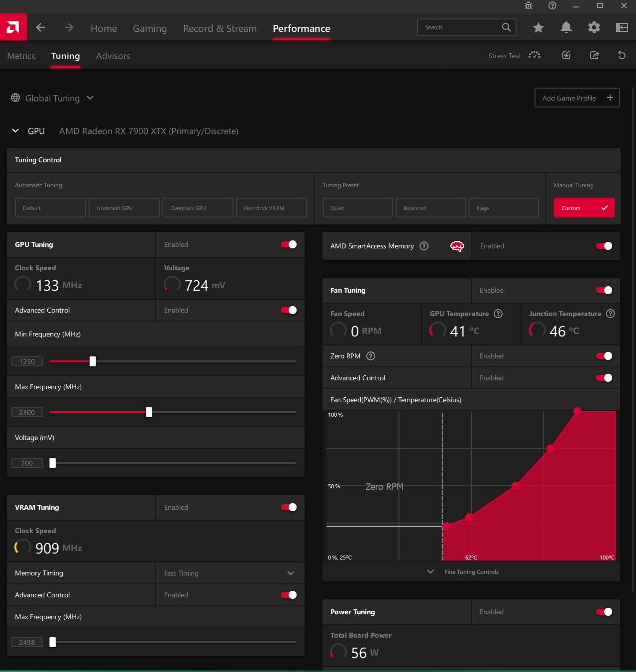Start the Stress Test gauge icon
The height and width of the screenshot is (672, 636).
click(534, 55)
